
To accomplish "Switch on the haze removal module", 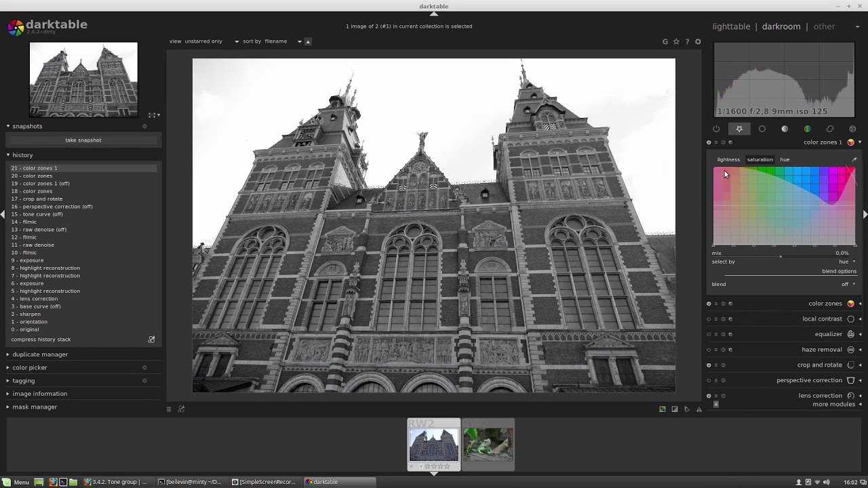I will point(709,350).
